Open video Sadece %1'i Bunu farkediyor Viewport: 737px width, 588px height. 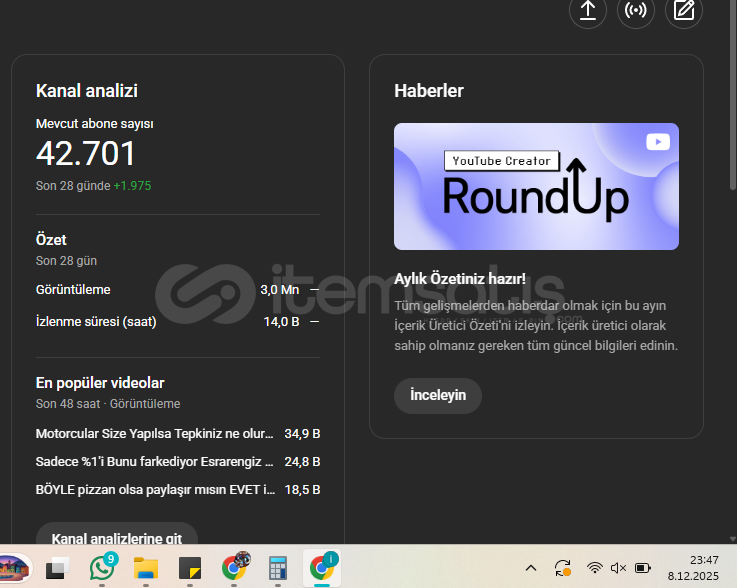point(154,462)
